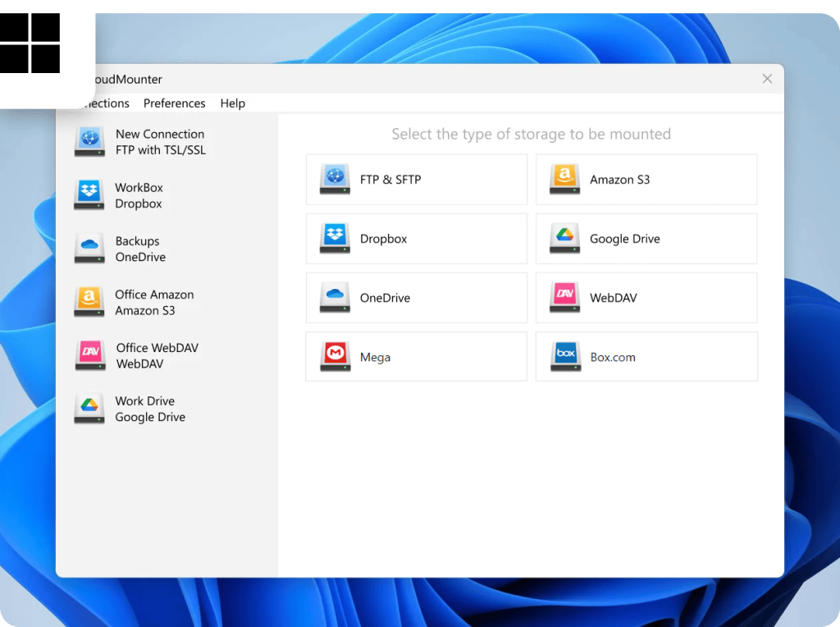Select Google Drive storage type tile
The width and height of the screenshot is (840, 627).
click(x=646, y=239)
